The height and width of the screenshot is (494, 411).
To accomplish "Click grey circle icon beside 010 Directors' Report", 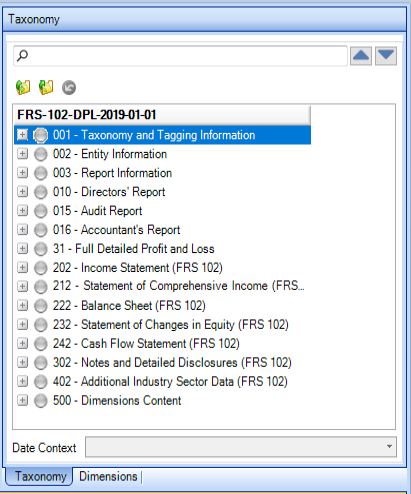I will pos(41,192).
